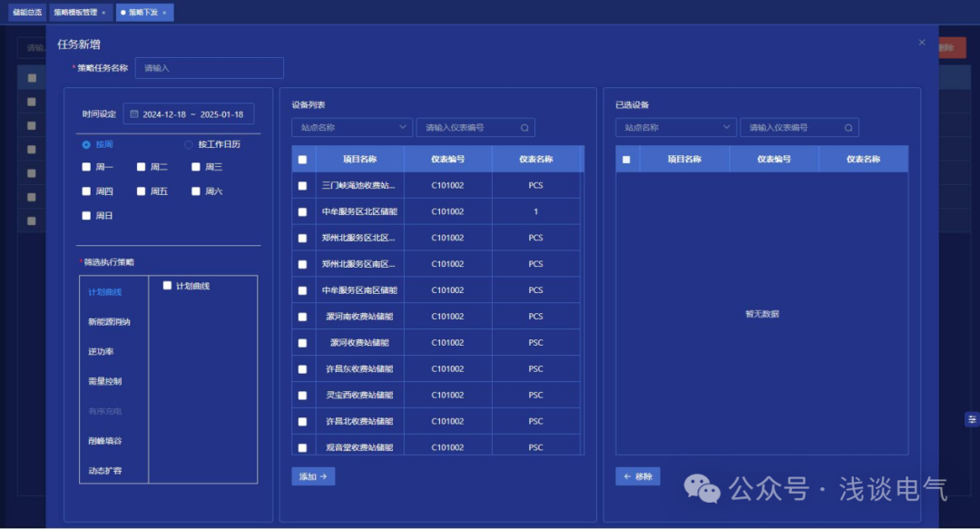Enable the 周三 weekday checkbox
Screen dimensions: 980x529
pos(196,166)
